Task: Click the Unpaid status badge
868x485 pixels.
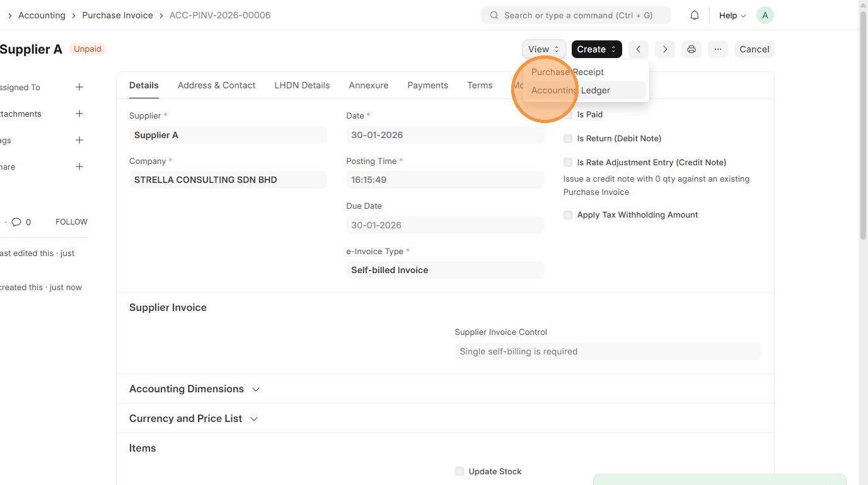Action: point(88,49)
